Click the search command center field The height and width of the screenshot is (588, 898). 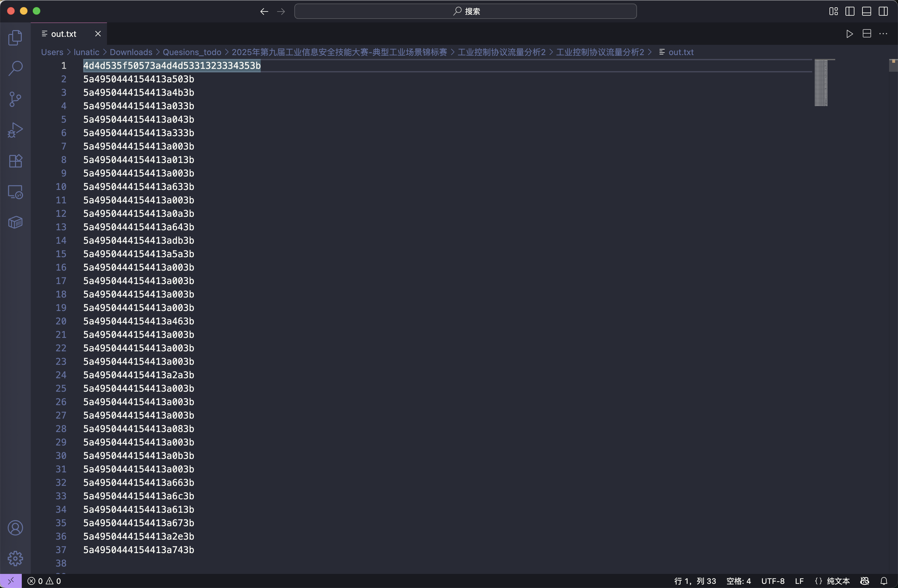point(465,11)
